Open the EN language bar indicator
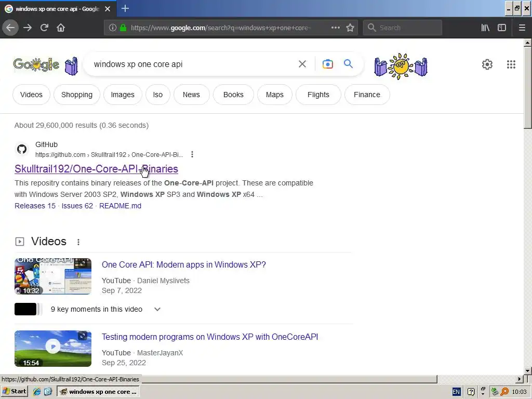The image size is (532, 399). [456, 392]
